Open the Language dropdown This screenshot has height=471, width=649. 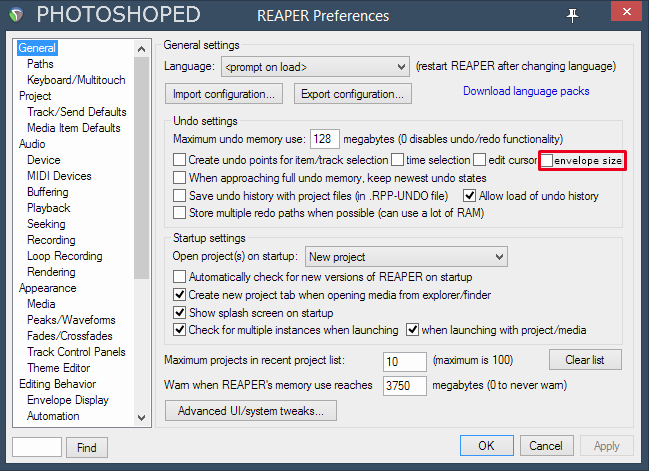pos(315,67)
